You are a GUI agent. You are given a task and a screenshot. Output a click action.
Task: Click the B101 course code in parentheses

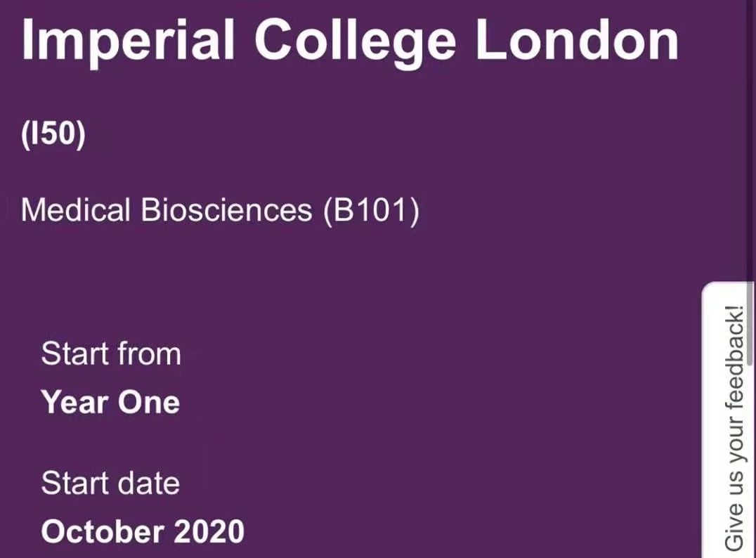click(371, 210)
